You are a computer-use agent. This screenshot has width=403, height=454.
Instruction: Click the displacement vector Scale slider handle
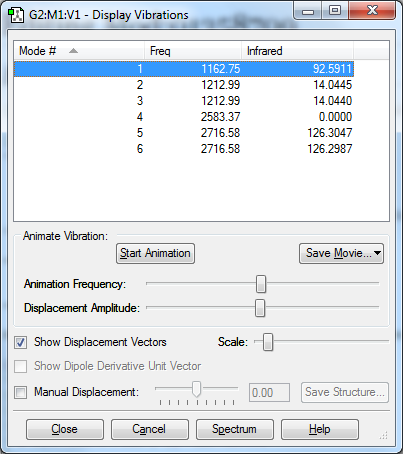(x=268, y=342)
